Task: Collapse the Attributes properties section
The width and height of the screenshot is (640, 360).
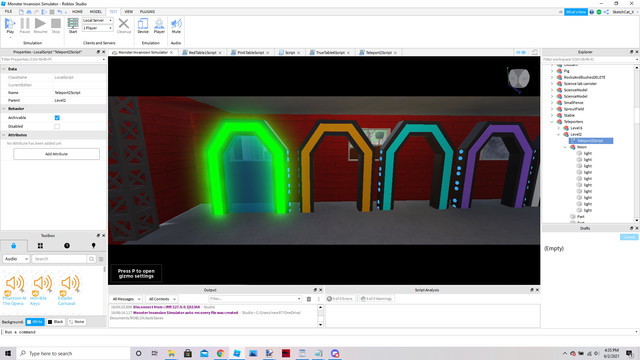Action: [x=4, y=135]
